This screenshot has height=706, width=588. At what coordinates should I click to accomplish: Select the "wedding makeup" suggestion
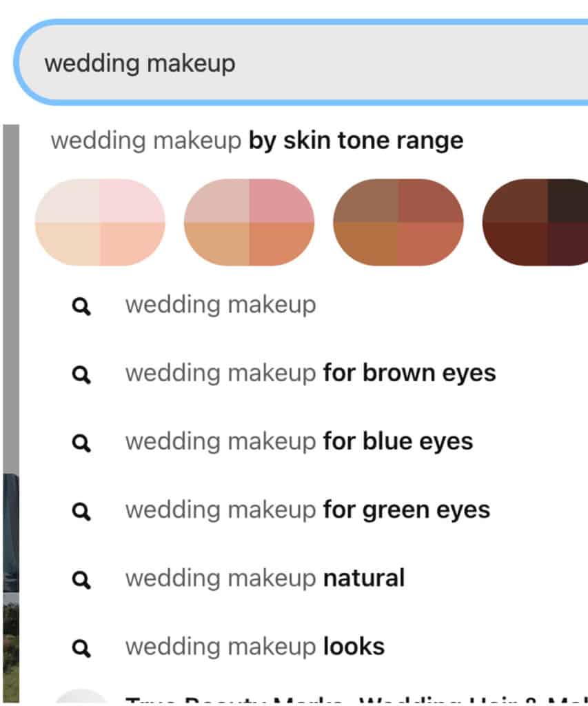221,305
